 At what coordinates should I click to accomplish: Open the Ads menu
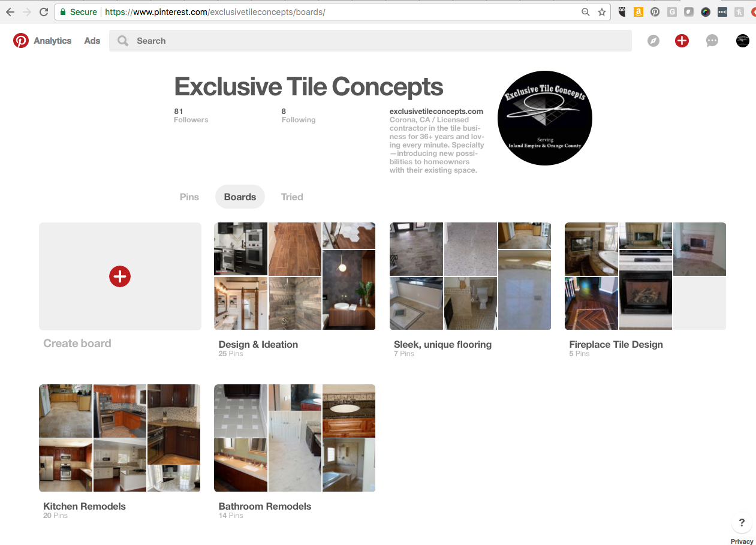pos(92,41)
